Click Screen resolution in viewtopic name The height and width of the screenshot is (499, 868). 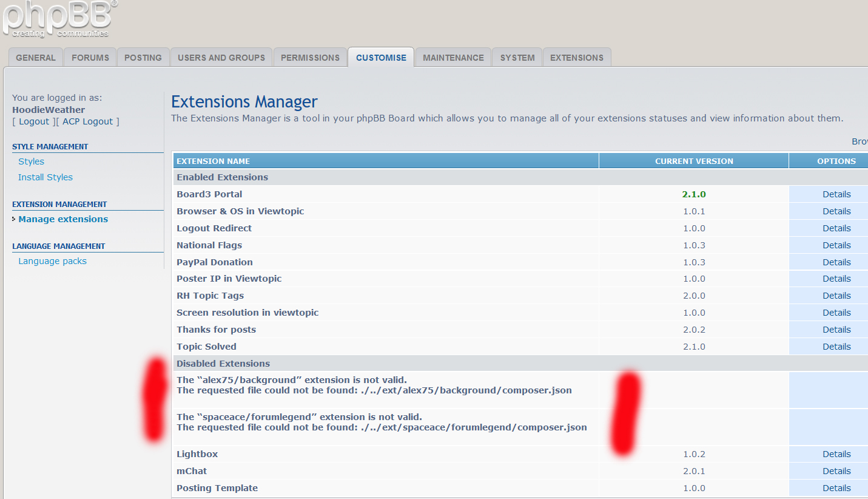tap(247, 313)
